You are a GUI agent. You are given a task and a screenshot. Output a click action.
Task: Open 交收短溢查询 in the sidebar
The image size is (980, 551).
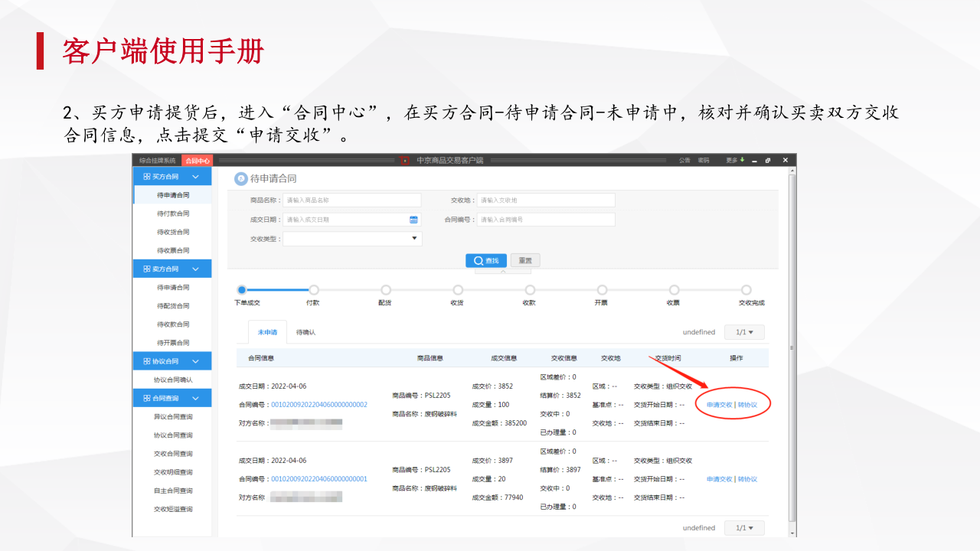[173, 509]
